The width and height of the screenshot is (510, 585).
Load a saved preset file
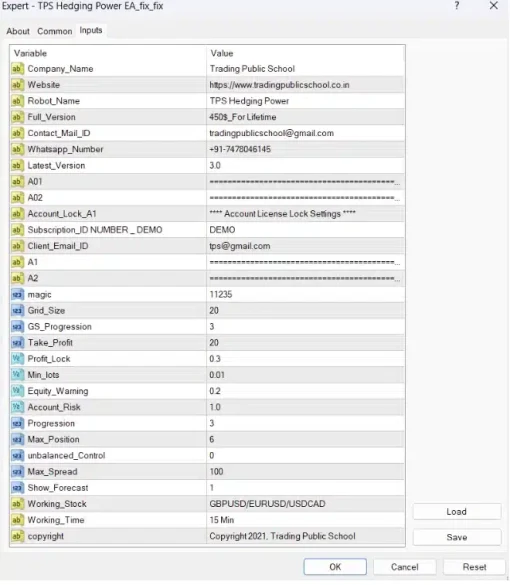click(x=457, y=512)
